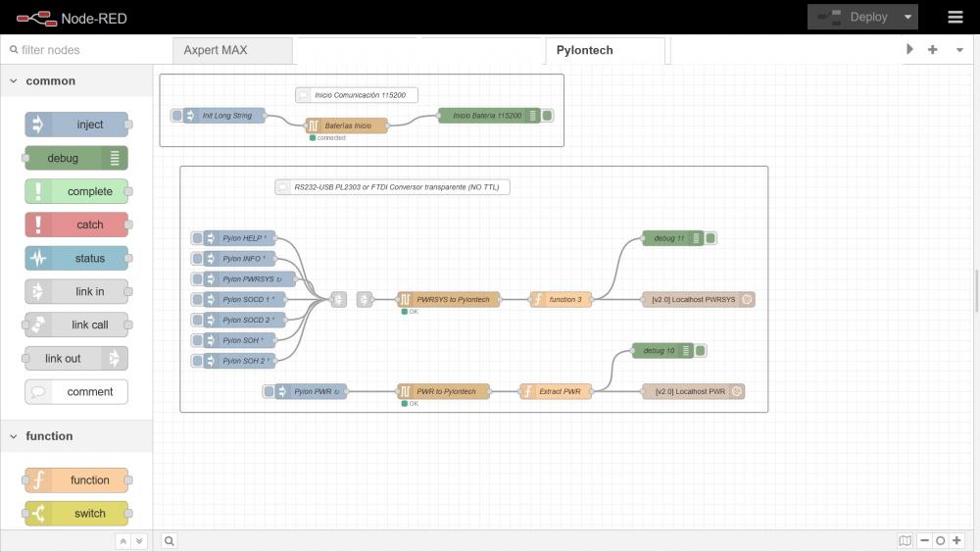
Task: Select the link in palette node
Action: pos(76,291)
